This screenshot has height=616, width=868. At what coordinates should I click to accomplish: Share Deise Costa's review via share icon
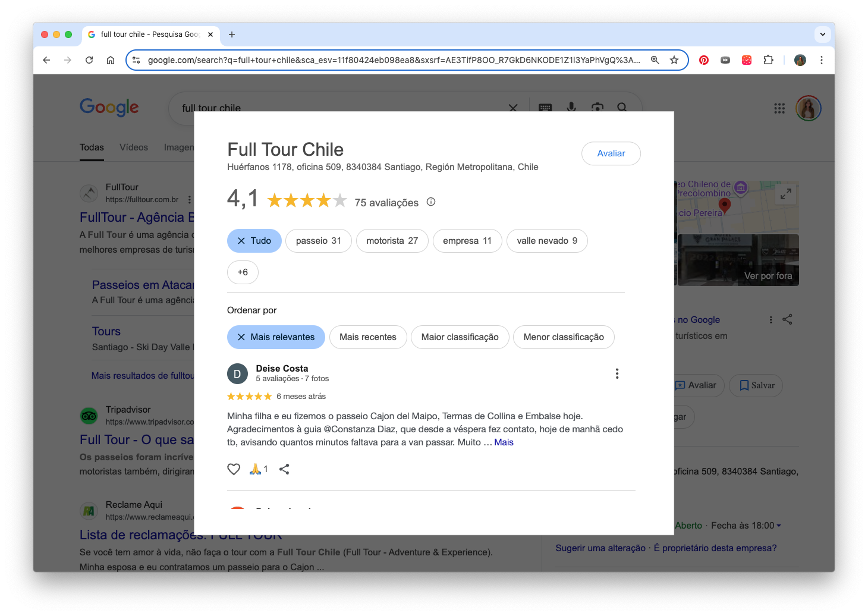[x=284, y=469]
